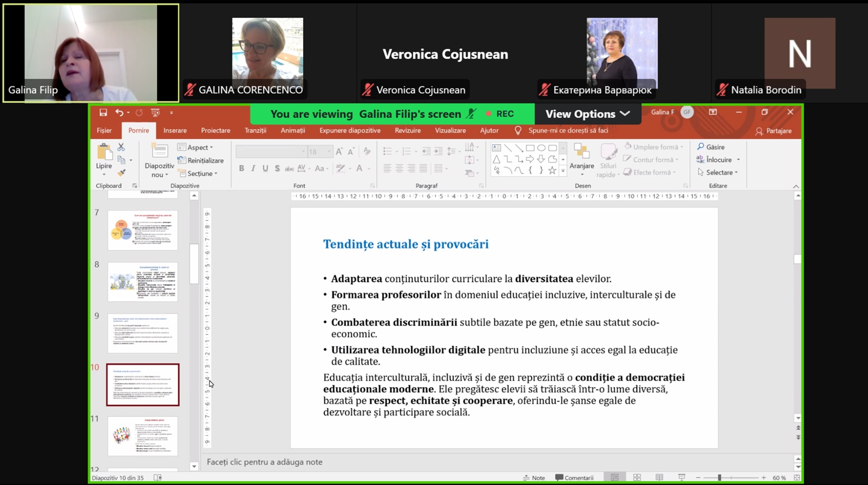Viewport: 868px width, 485px height.
Task: Switch to Reading view icon
Action: [659, 477]
